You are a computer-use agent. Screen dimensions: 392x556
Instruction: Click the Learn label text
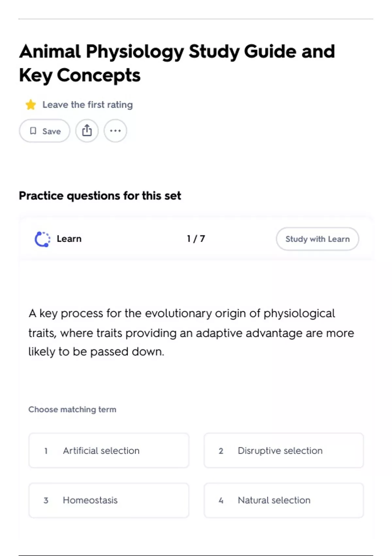coord(69,239)
